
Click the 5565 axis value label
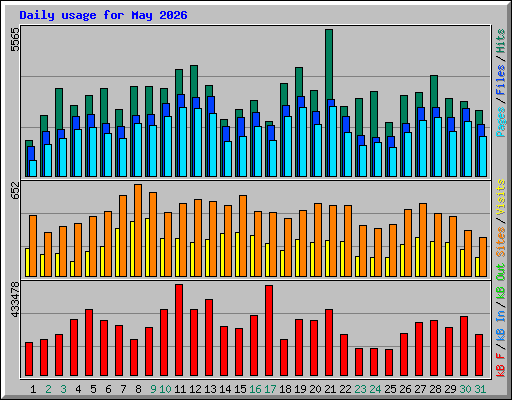pyautogui.click(x=15, y=39)
